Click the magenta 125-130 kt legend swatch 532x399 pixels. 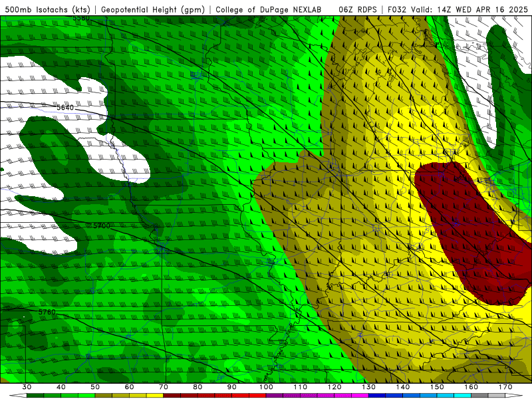pos(360,396)
